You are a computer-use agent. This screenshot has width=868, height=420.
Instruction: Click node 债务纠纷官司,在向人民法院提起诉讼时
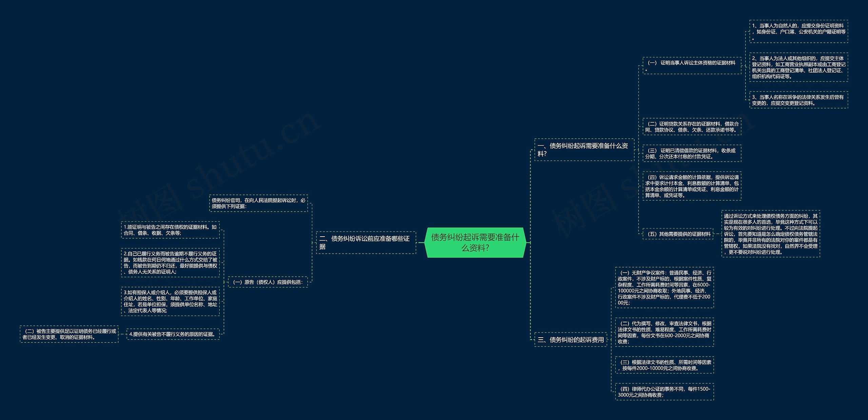tap(259, 203)
